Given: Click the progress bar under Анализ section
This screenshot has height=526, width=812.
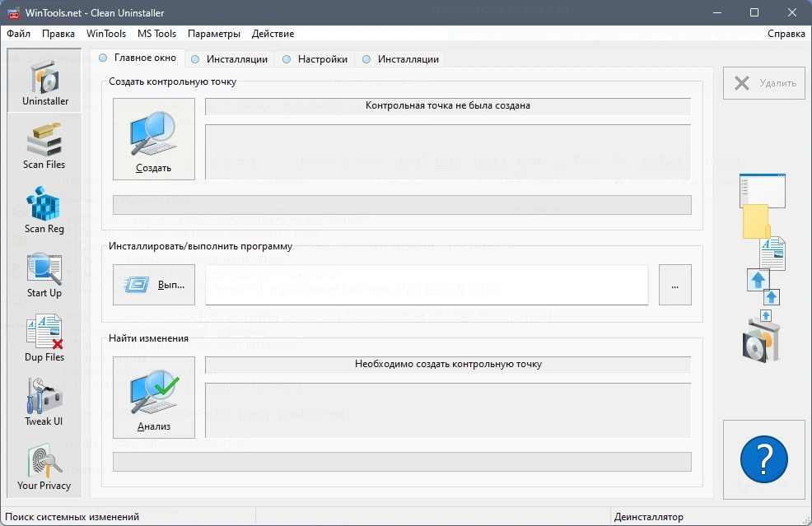Looking at the screenshot, I should click(402, 462).
